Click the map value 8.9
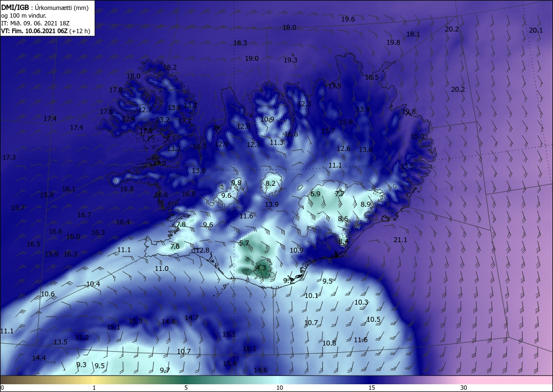Image resolution: width=553 pixels, height=392 pixels. [x=366, y=205]
